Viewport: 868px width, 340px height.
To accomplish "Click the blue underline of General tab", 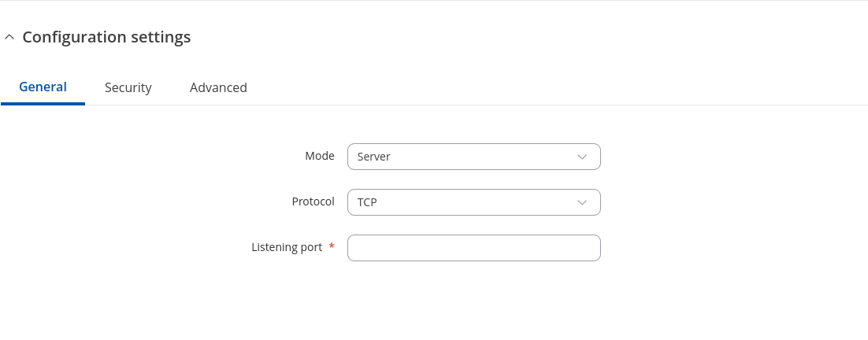I will (x=43, y=103).
